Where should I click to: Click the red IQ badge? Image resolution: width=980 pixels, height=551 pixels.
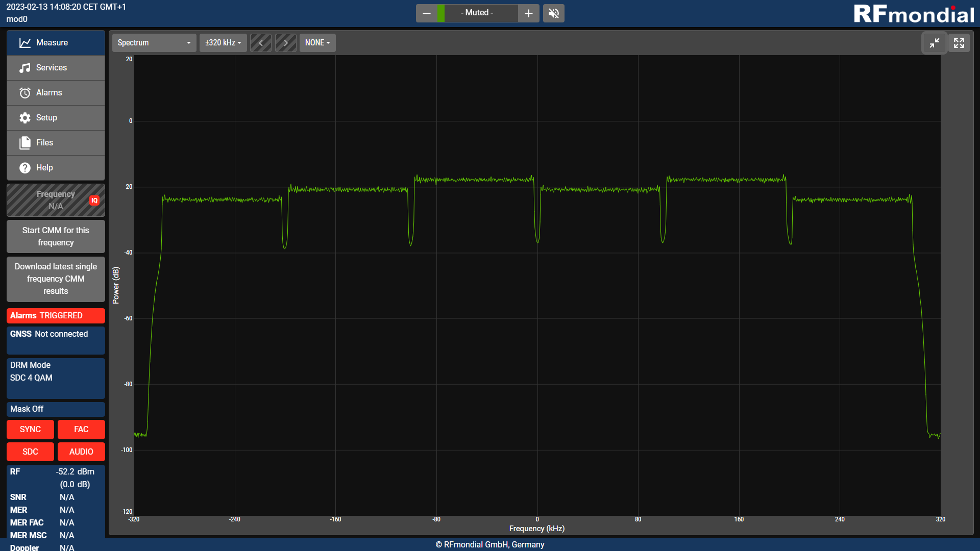pyautogui.click(x=94, y=201)
